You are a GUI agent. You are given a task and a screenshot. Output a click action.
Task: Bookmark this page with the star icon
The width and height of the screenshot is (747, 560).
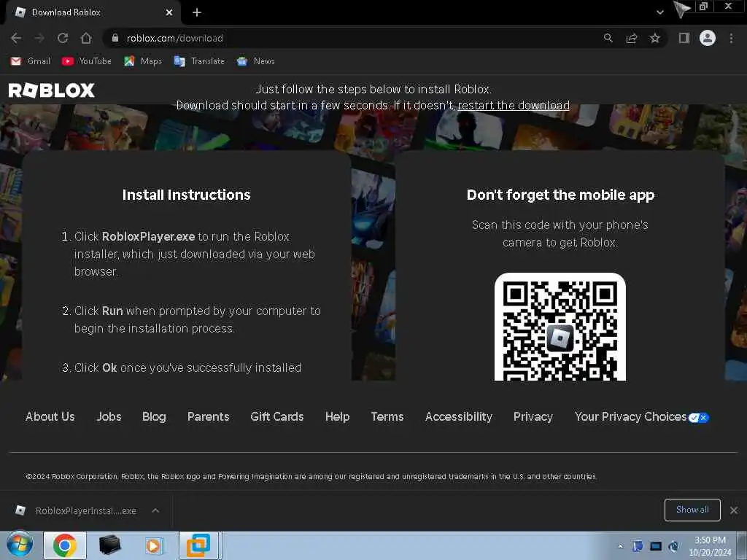click(655, 38)
